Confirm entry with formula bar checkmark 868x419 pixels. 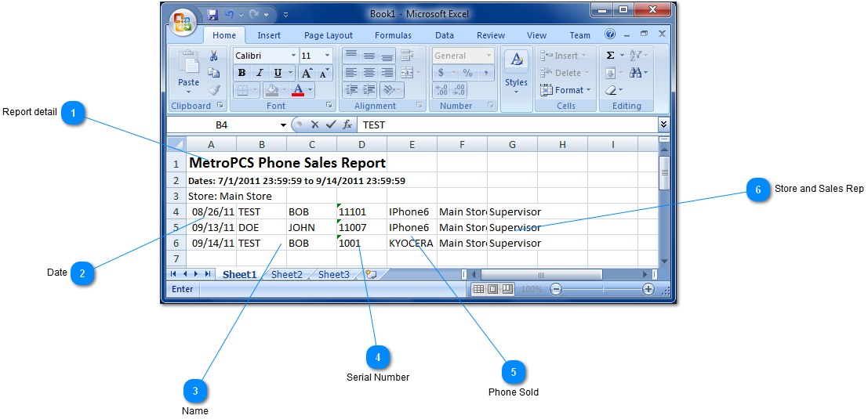coord(331,125)
